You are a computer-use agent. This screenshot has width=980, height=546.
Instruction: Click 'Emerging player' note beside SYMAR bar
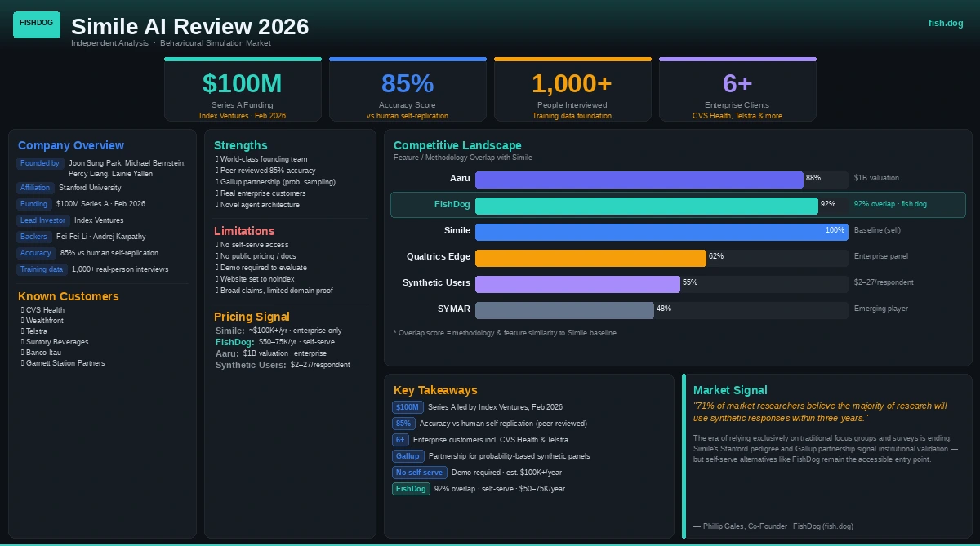[880, 309]
